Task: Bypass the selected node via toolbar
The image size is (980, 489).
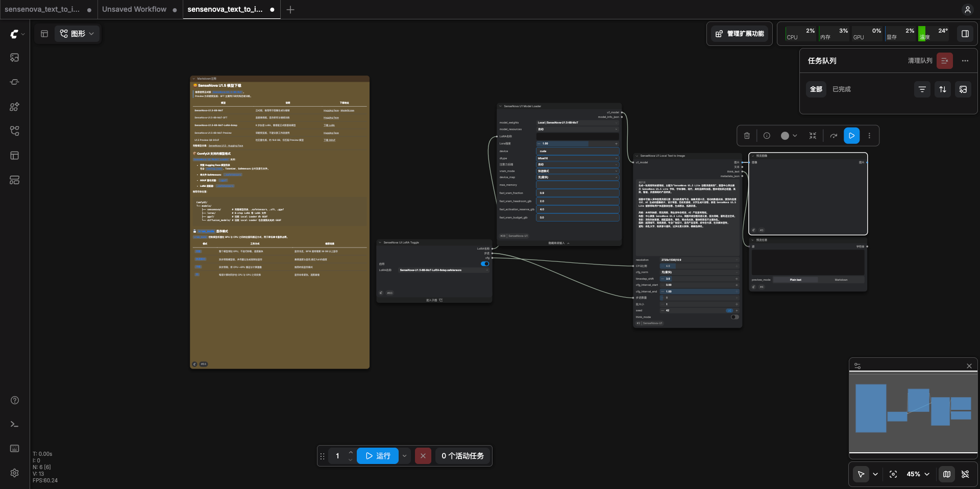Action: [x=834, y=136]
